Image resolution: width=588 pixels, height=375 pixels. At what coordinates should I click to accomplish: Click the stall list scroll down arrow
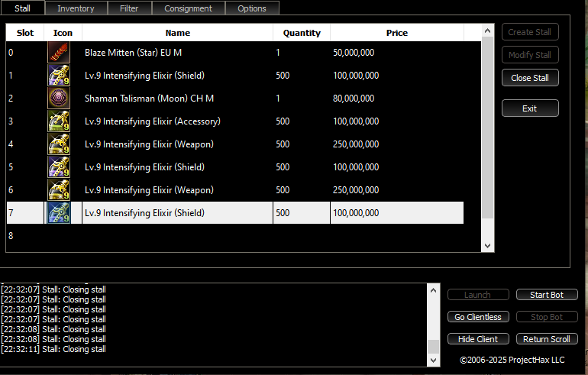[488, 245]
